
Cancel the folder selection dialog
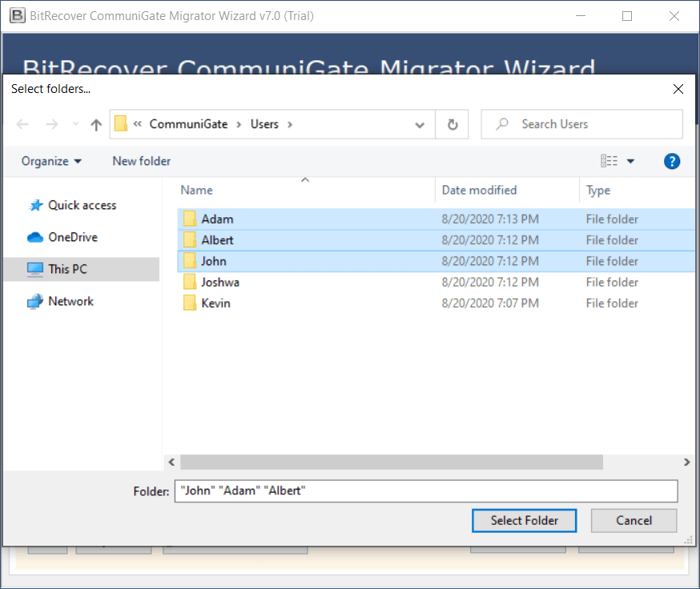point(634,521)
